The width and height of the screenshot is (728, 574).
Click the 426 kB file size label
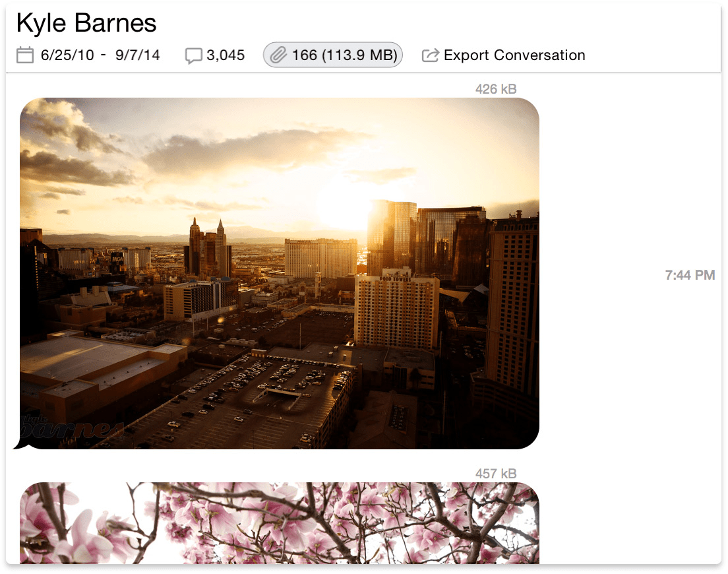(x=495, y=88)
